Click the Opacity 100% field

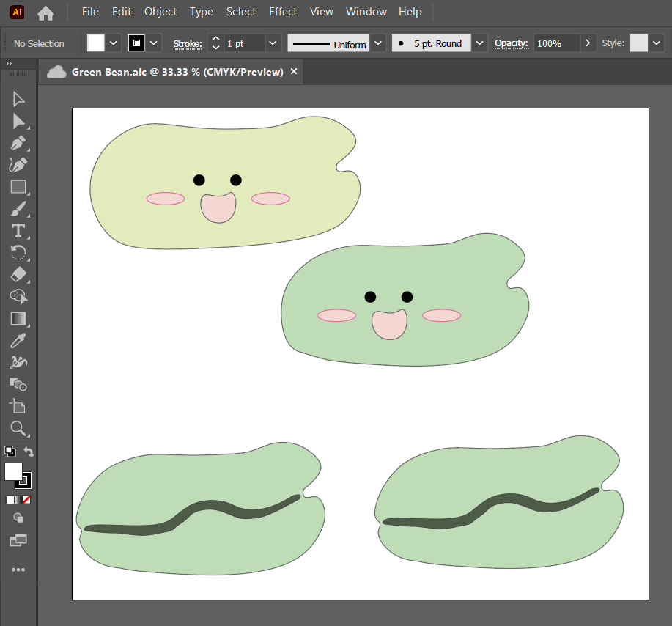557,43
